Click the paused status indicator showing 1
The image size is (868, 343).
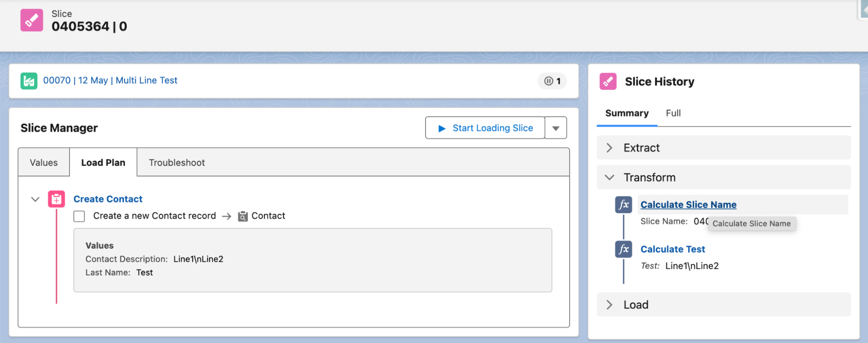pyautogui.click(x=551, y=81)
